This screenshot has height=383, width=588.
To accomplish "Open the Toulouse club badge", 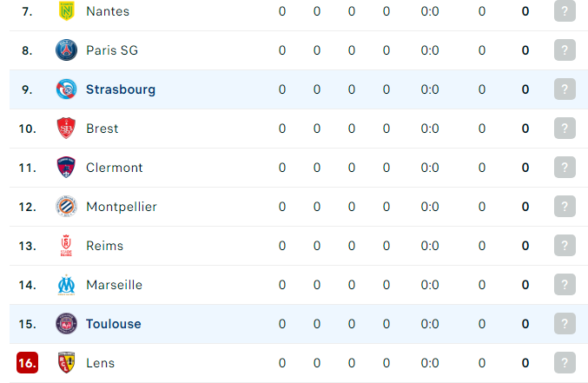I will (66, 324).
